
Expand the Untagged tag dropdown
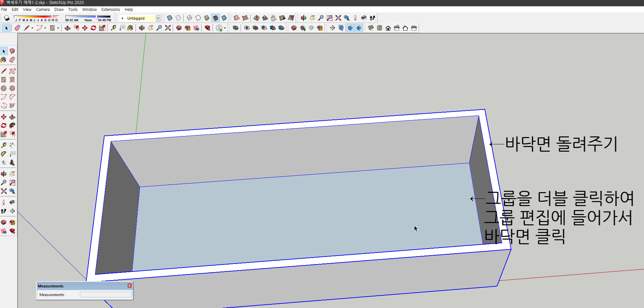tap(158, 18)
